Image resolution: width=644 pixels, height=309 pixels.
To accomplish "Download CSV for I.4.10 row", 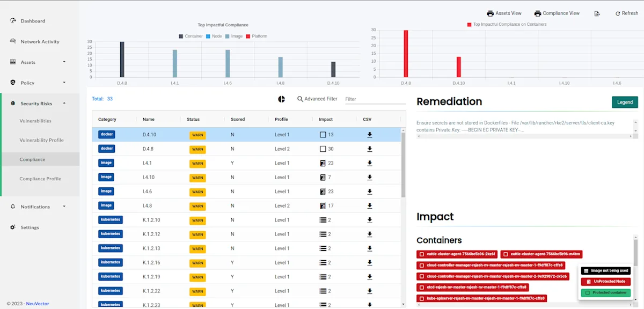I will click(370, 177).
